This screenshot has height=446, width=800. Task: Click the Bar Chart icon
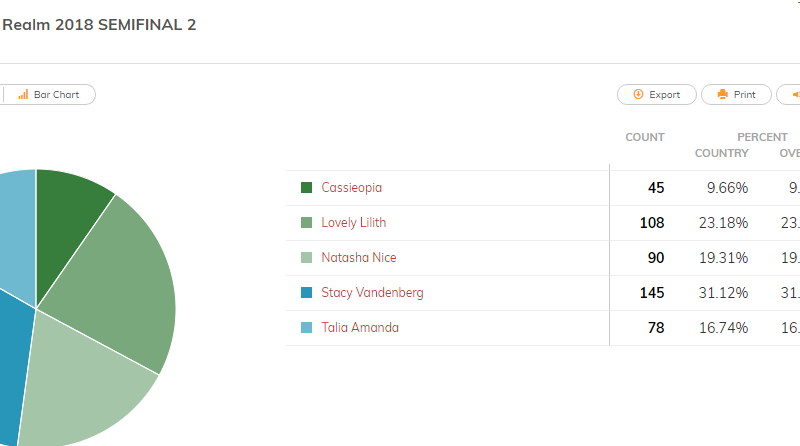coord(23,94)
